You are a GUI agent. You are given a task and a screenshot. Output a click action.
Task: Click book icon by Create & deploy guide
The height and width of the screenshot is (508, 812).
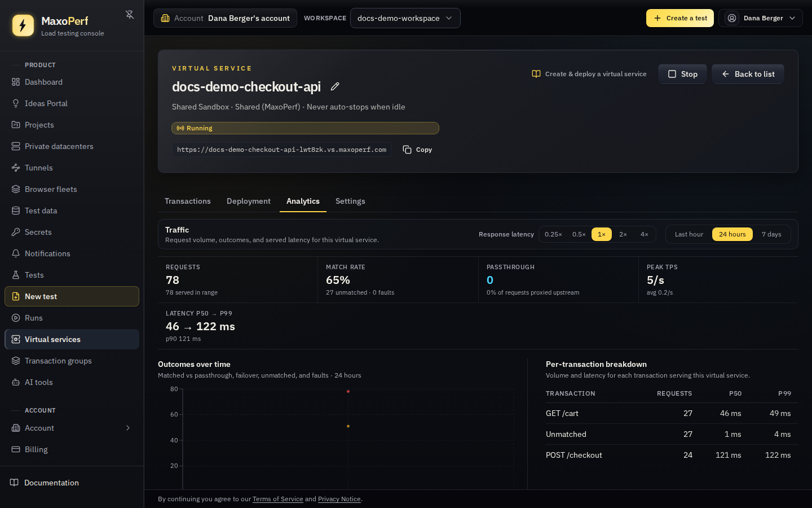coord(536,74)
